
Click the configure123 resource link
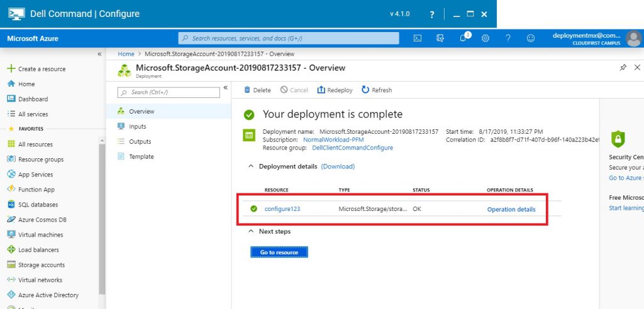(x=282, y=209)
